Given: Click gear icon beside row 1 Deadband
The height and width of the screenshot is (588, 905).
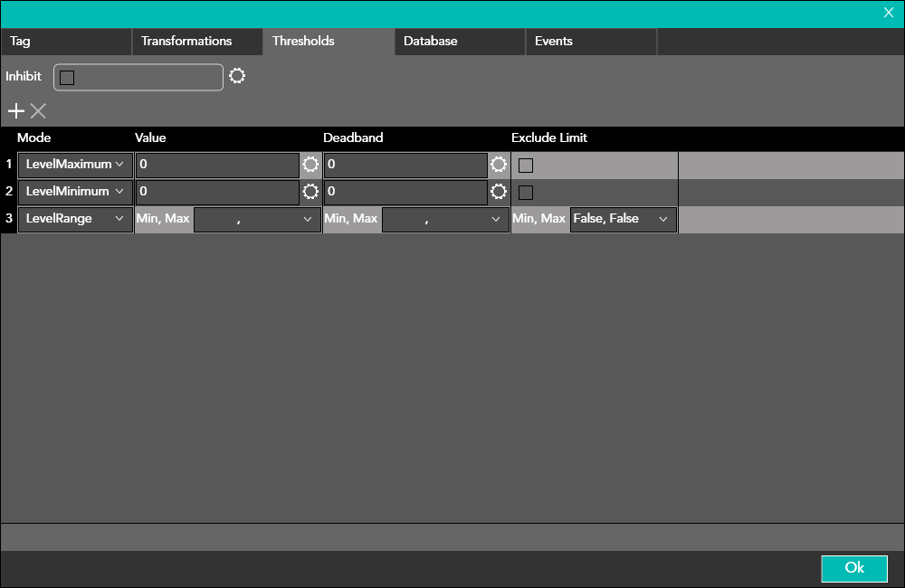Looking at the screenshot, I should [499, 165].
